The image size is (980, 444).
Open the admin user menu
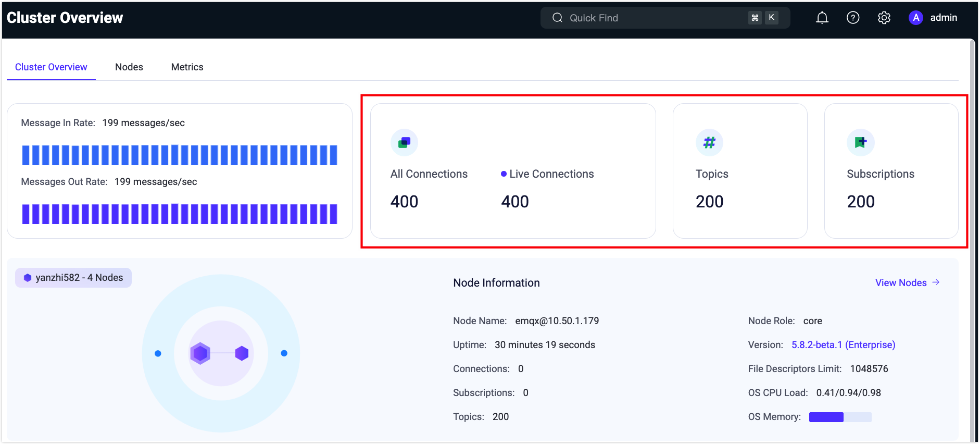coord(933,18)
